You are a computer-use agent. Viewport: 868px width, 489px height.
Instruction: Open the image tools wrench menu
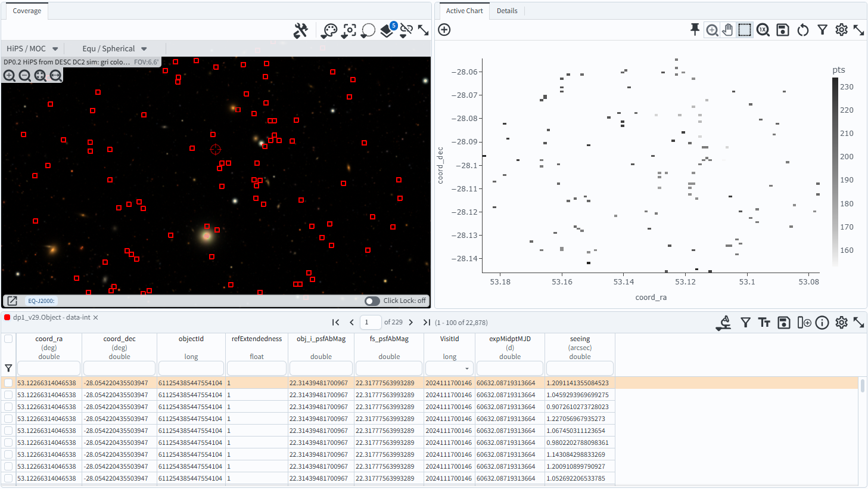[x=301, y=30]
